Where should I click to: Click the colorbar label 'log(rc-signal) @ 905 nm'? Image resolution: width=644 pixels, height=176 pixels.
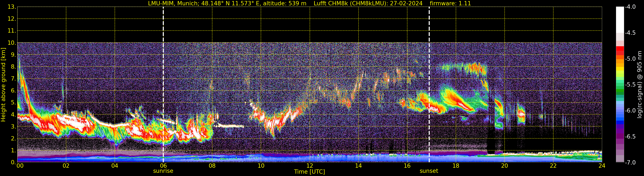click(x=640, y=85)
